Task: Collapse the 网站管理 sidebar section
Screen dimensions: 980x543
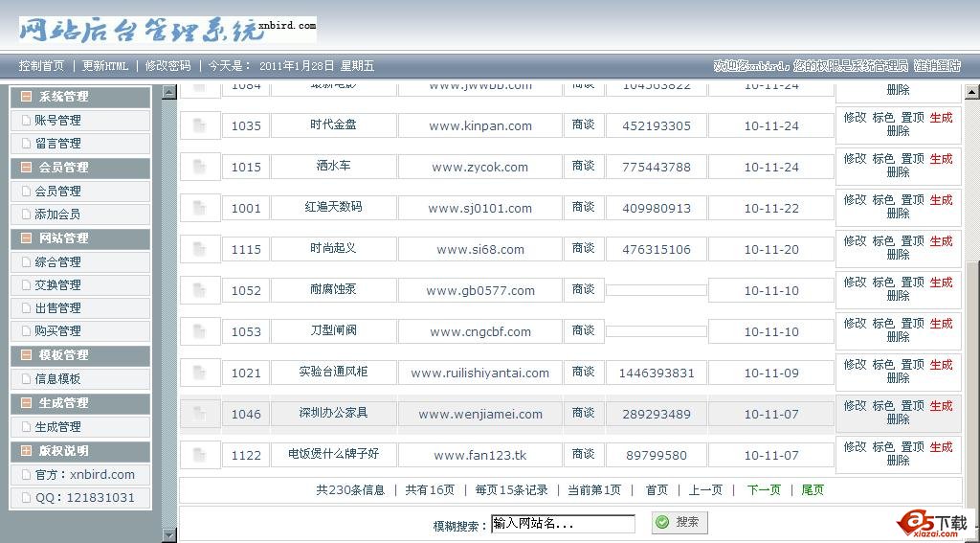Action: [26, 238]
